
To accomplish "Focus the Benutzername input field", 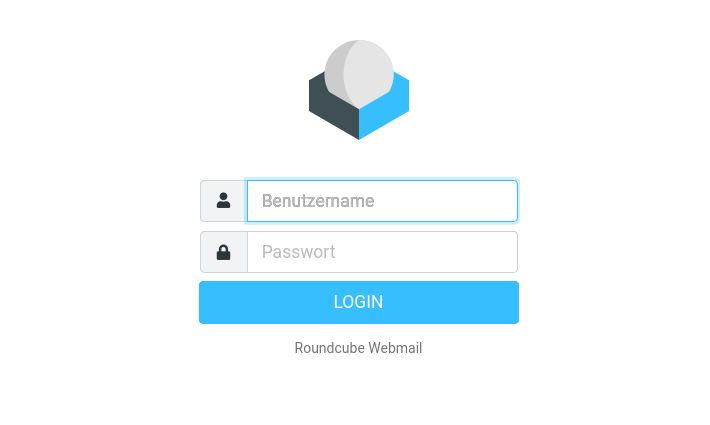I will click(x=382, y=201).
